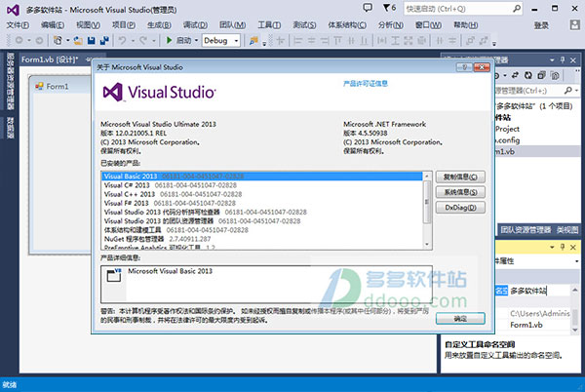
Task: Click Show All Files icon in Solution Explorer
Action: (x=555, y=75)
